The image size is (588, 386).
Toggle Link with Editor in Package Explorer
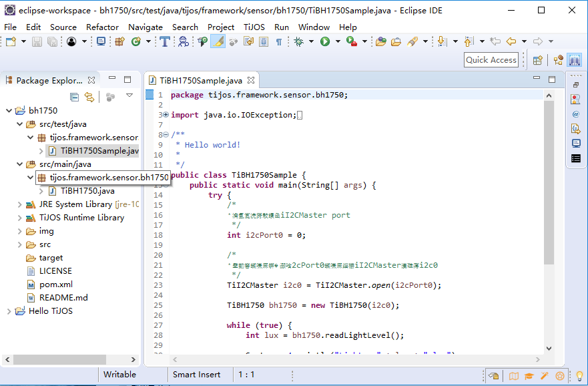tap(89, 97)
